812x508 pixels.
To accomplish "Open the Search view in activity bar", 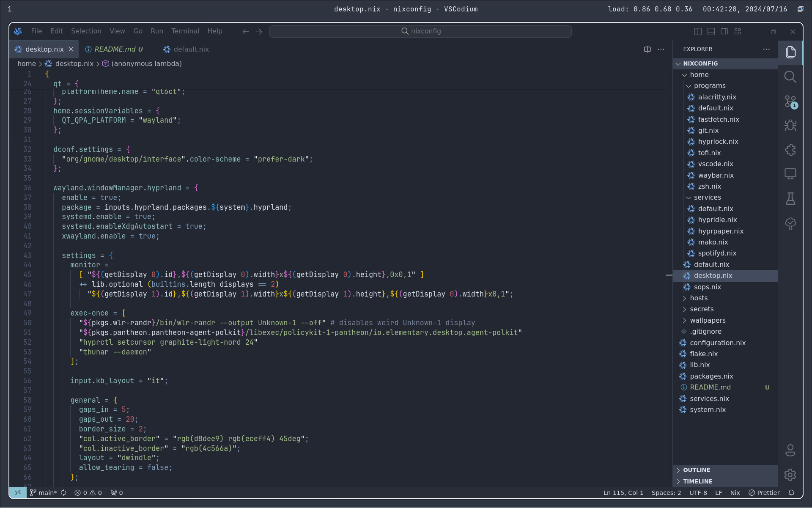I will point(790,77).
